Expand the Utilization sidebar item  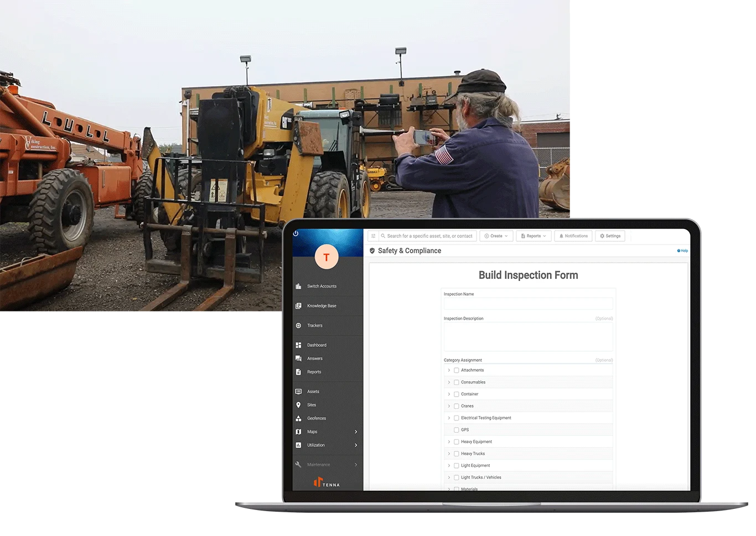357,445
